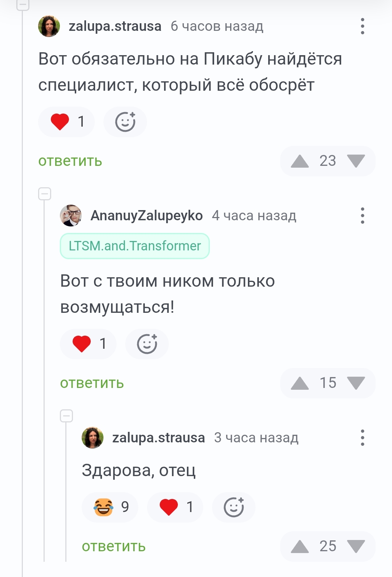Reply to the 'Здарова, отец' comment

[x=114, y=547]
